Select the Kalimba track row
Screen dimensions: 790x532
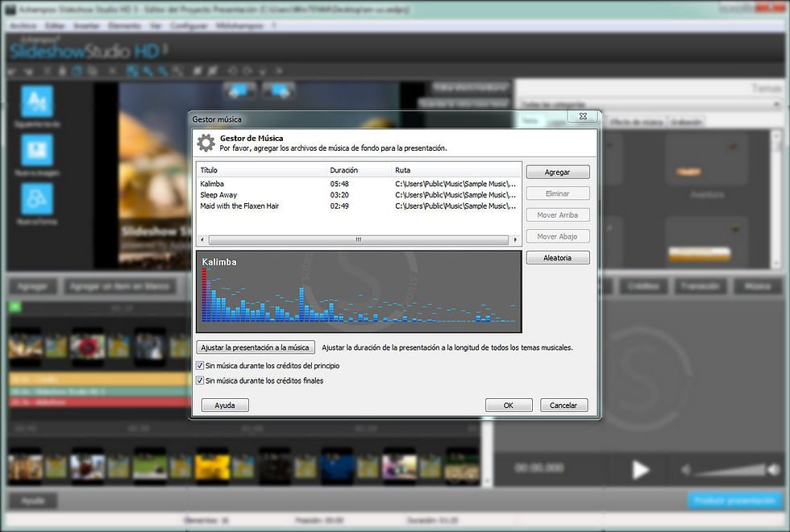point(358,184)
